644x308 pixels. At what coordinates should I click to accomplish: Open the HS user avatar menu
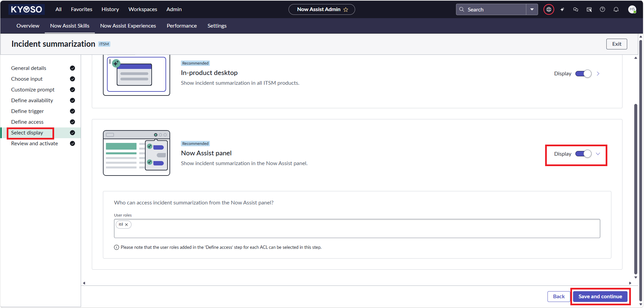pyautogui.click(x=632, y=9)
